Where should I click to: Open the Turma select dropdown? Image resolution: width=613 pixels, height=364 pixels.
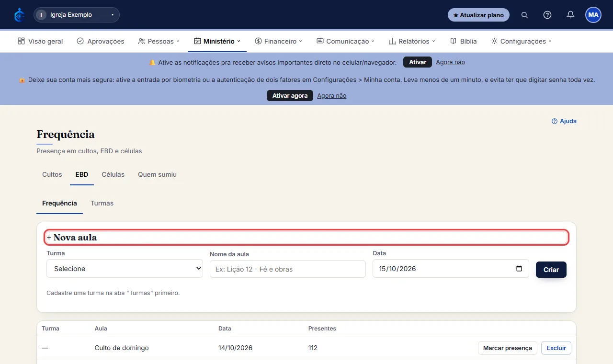coord(125,269)
